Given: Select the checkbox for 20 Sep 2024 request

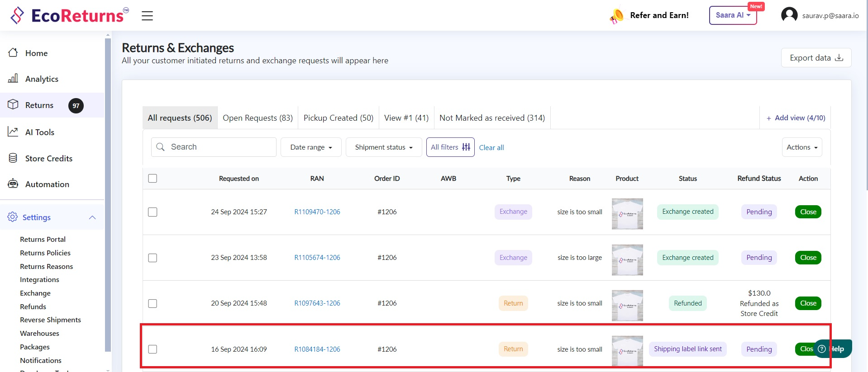Looking at the screenshot, I should 153,303.
